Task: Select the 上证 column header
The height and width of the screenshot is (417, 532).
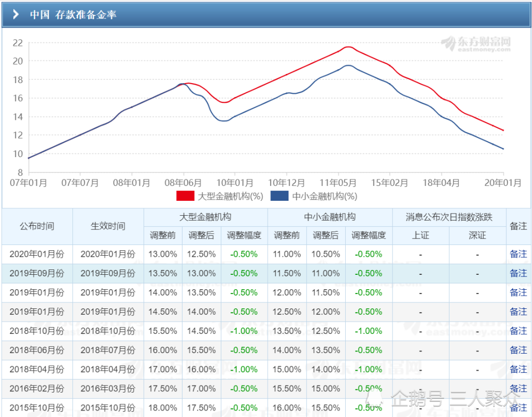Action: tap(421, 235)
